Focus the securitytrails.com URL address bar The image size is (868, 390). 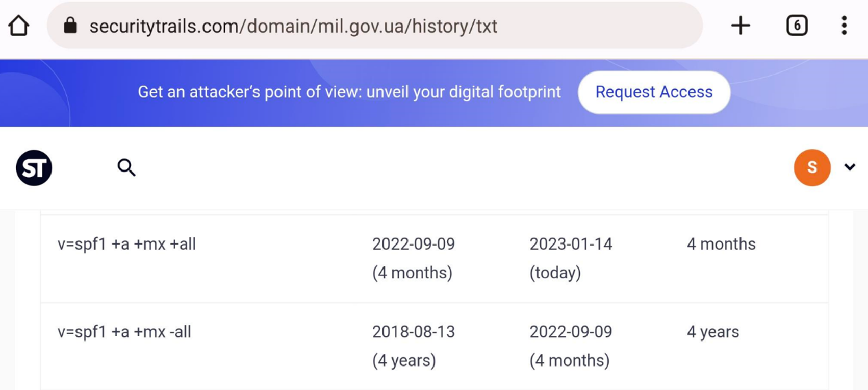(x=375, y=26)
